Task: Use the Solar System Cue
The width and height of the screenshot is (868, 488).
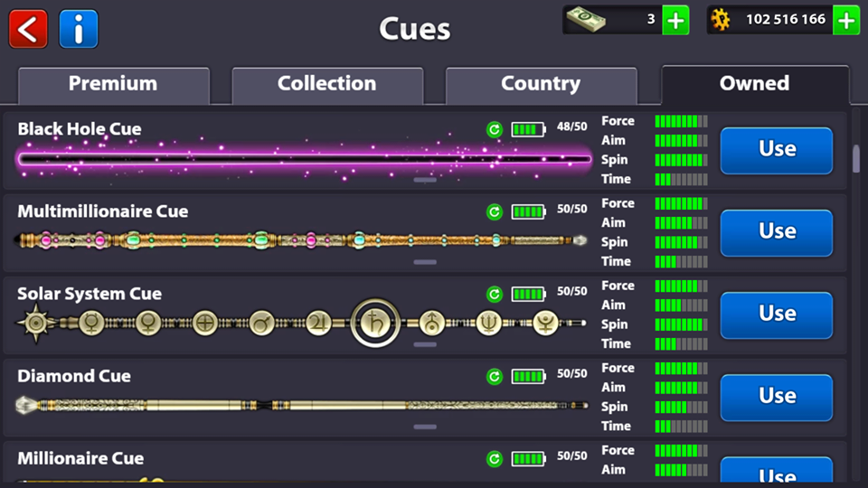Action: tap(776, 315)
